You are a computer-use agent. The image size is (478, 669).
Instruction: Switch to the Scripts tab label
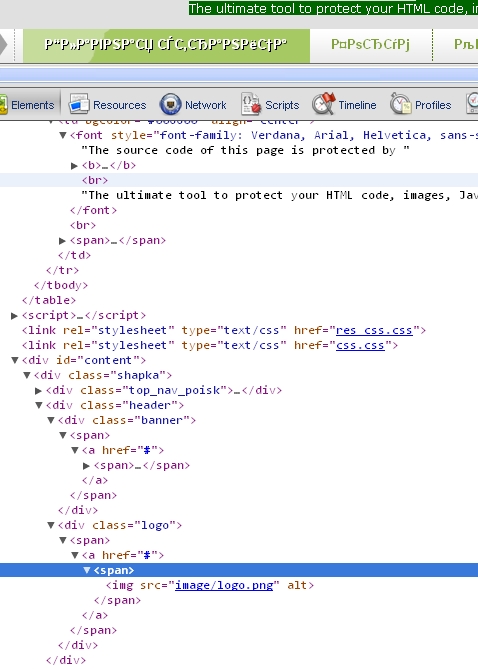282,105
